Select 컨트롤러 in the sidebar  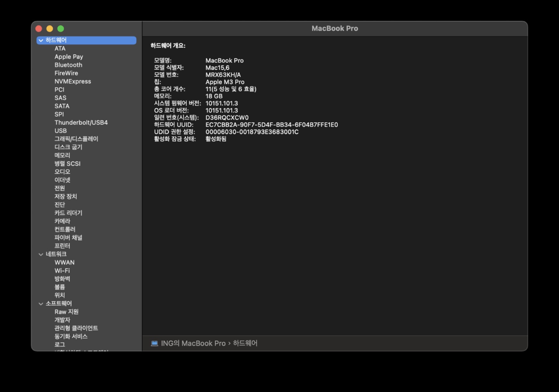click(65, 229)
